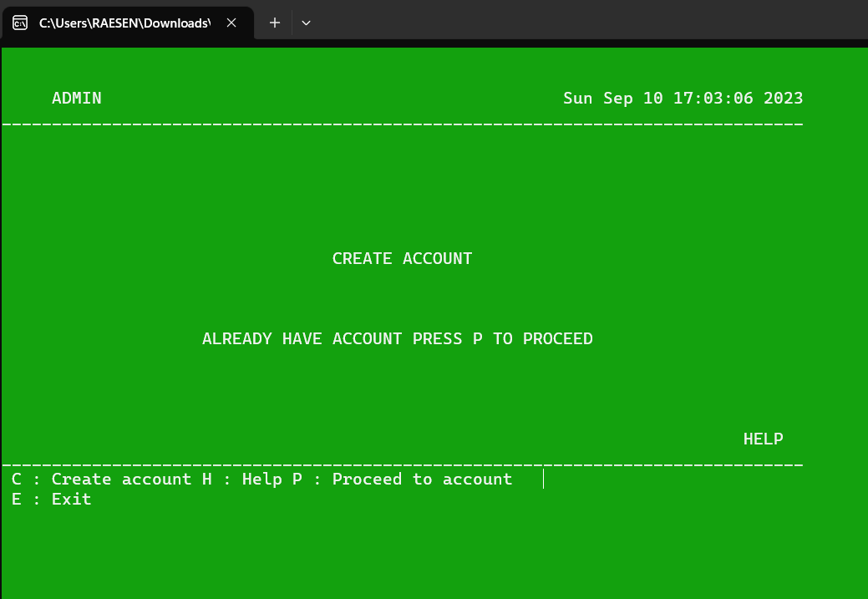868x599 pixels.
Task: Select the C:\Users\RAESEN\Downloads tab
Action: (x=125, y=23)
